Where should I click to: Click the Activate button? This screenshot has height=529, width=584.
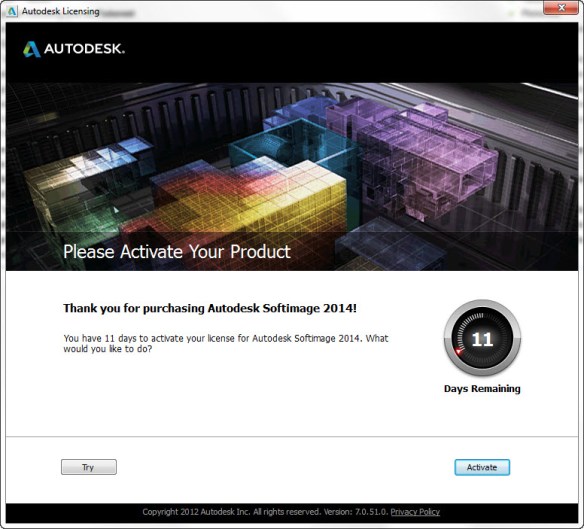pyautogui.click(x=482, y=467)
